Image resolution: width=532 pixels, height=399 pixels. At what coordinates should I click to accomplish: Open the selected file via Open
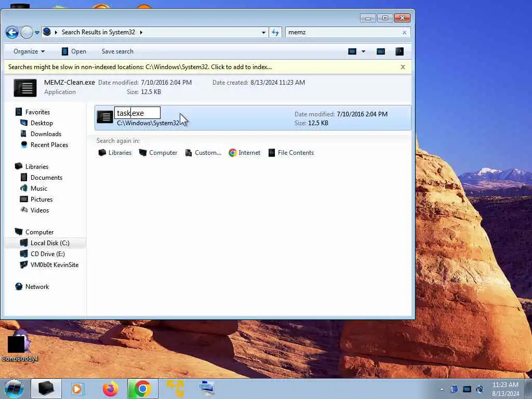coord(74,51)
